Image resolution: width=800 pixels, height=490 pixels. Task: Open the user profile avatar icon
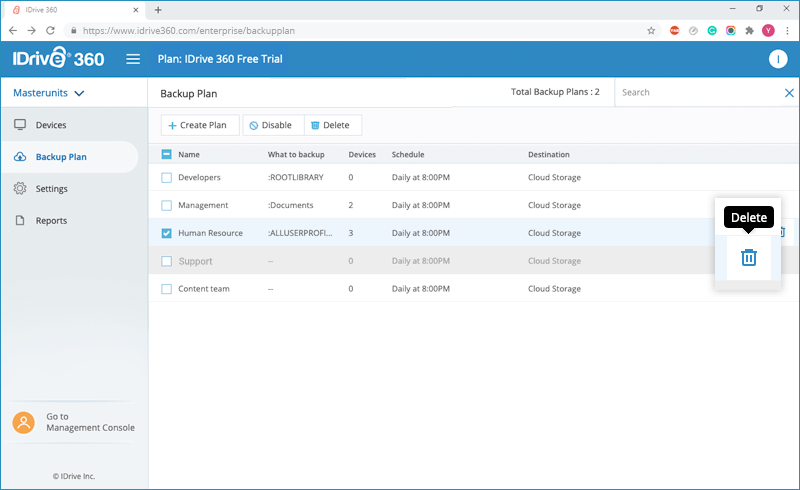(x=778, y=59)
